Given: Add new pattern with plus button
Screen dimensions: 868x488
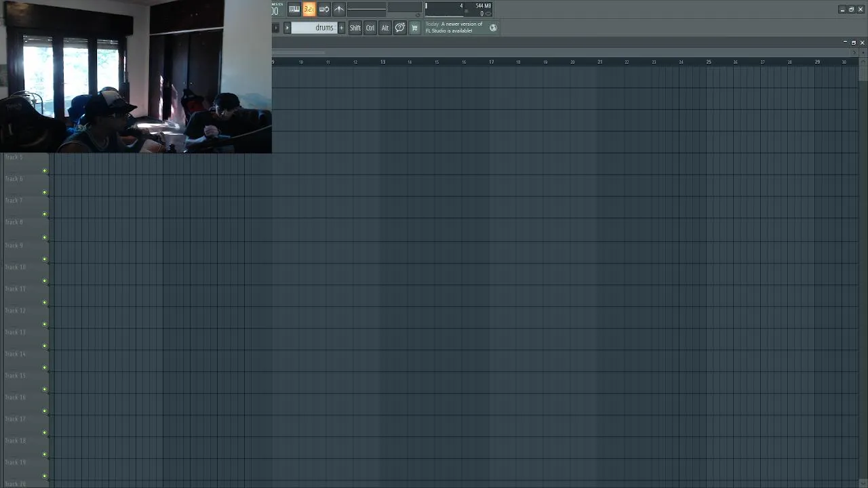Looking at the screenshot, I should tap(341, 28).
